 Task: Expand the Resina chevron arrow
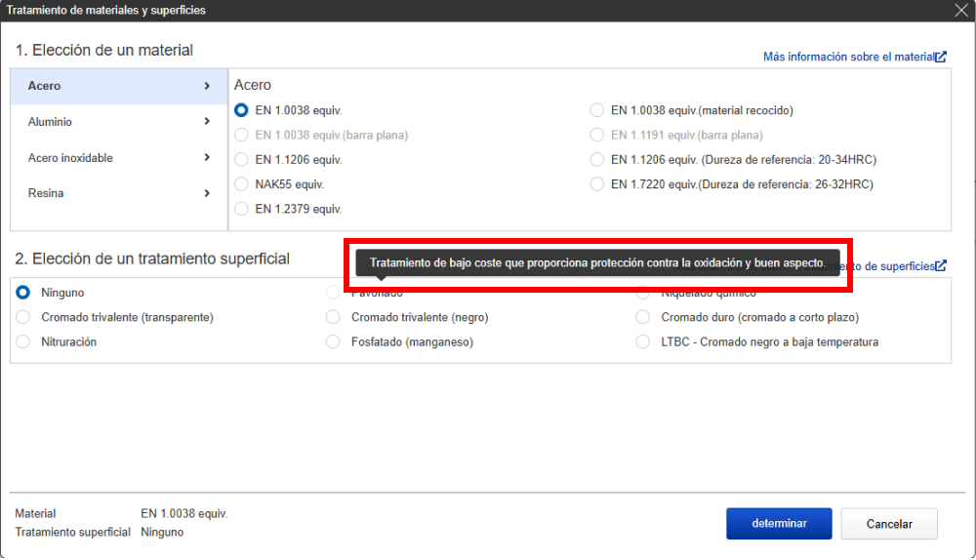point(207,193)
